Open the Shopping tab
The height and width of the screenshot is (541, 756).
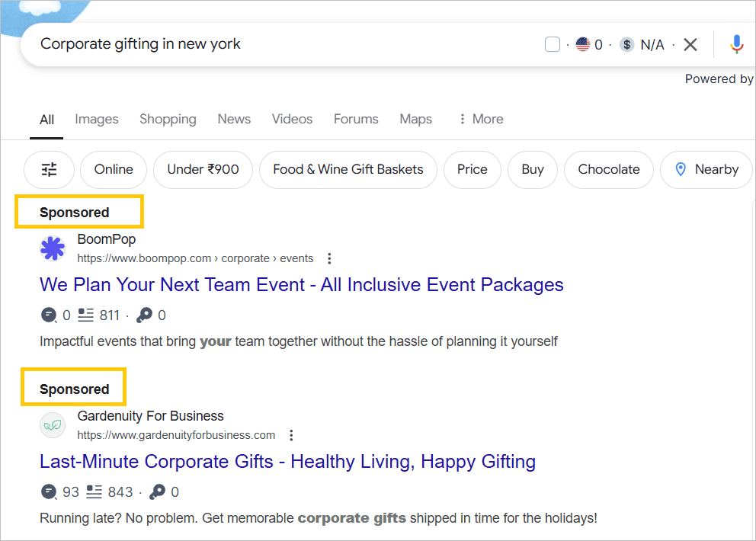coord(168,119)
